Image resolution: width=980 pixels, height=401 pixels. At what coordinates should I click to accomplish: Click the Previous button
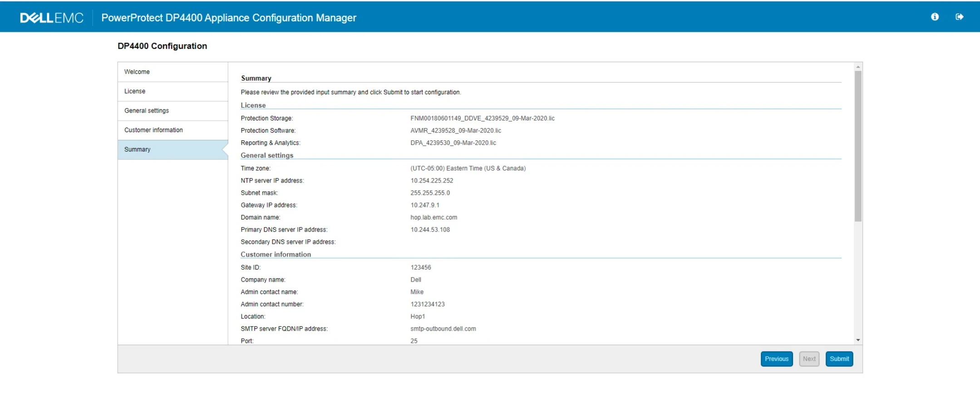point(776,359)
